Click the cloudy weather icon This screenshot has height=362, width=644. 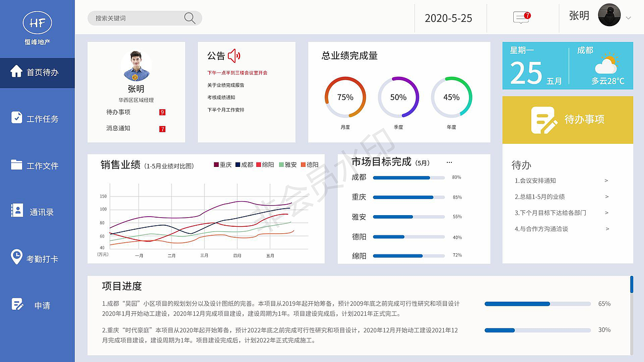pyautogui.click(x=606, y=64)
